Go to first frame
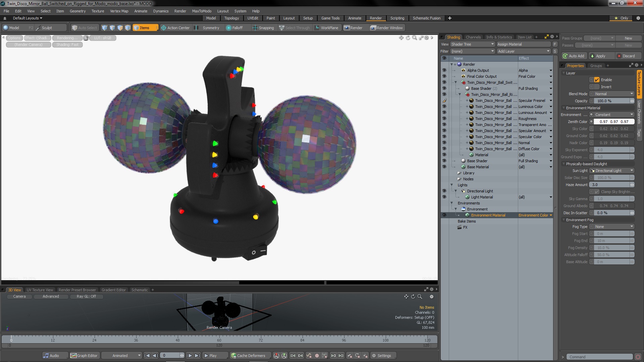644x362 pixels. click(x=147, y=356)
